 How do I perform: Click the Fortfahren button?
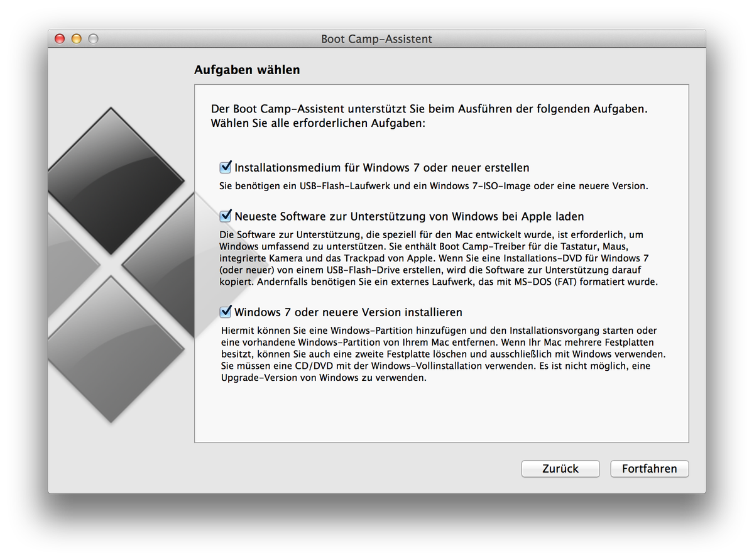[x=649, y=469]
